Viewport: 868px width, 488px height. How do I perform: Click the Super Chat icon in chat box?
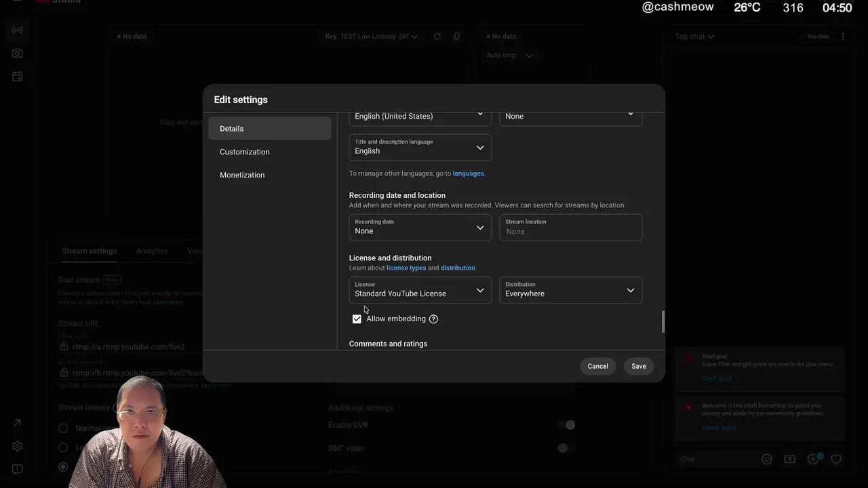(790, 459)
